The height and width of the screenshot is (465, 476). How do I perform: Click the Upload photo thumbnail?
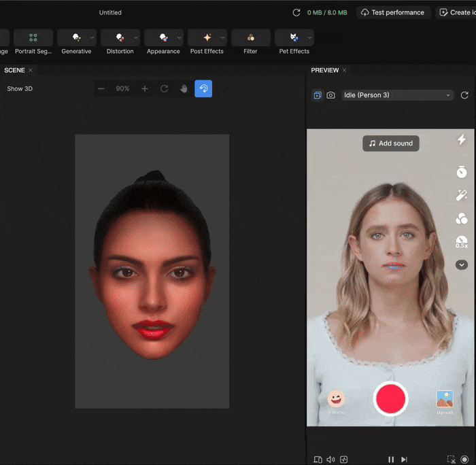point(445,399)
